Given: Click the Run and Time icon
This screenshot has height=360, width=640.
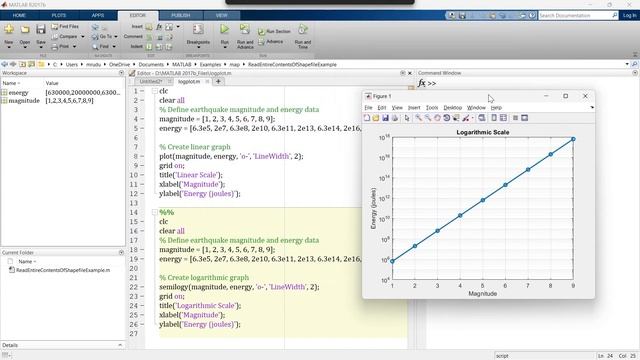Looking at the screenshot, I should [x=302, y=29].
